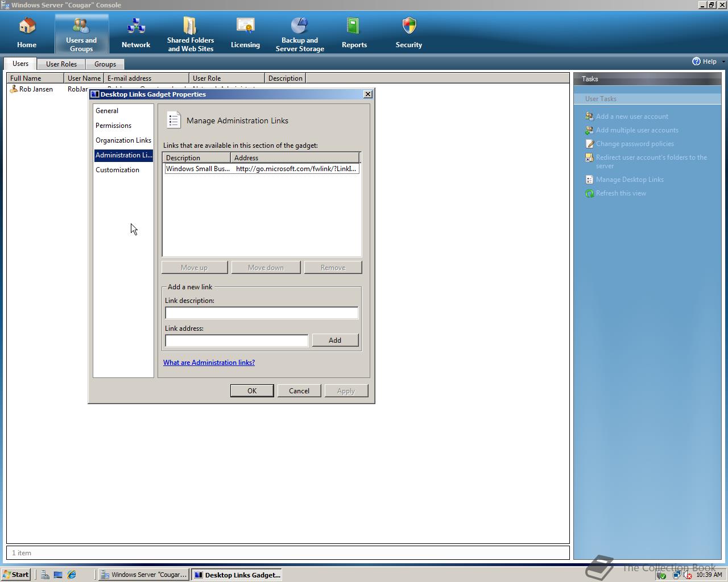The width and height of the screenshot is (728, 582).
Task: Click the 10:39 AM clock
Action: [709, 575]
